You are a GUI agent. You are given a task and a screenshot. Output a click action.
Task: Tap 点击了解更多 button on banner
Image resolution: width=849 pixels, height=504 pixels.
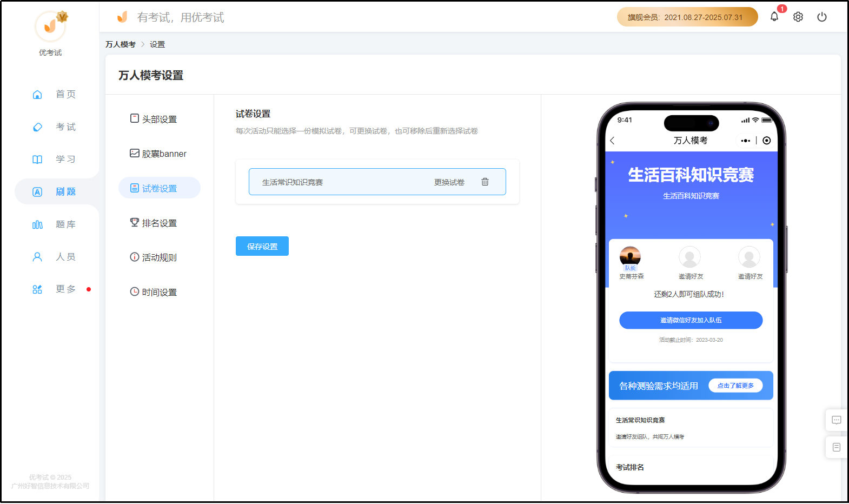735,386
